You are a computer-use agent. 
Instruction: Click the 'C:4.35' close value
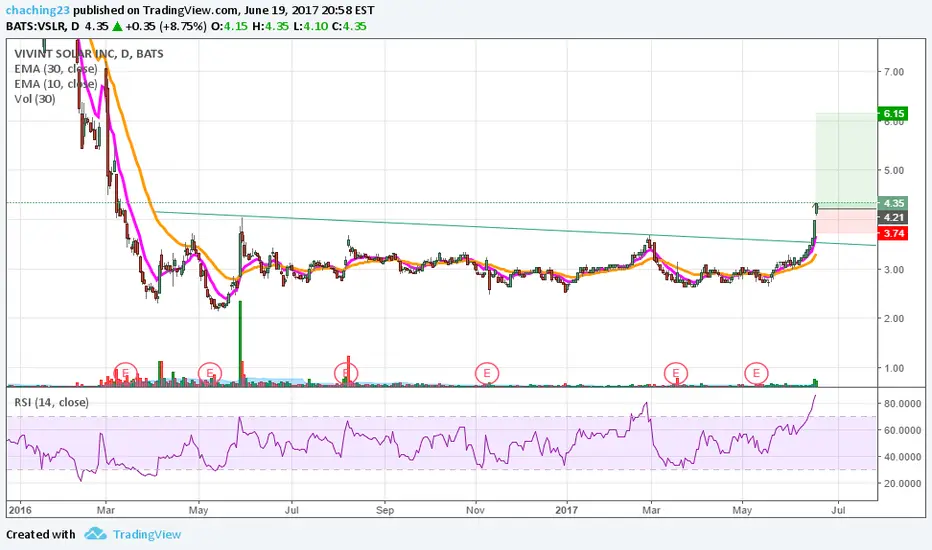(348, 26)
